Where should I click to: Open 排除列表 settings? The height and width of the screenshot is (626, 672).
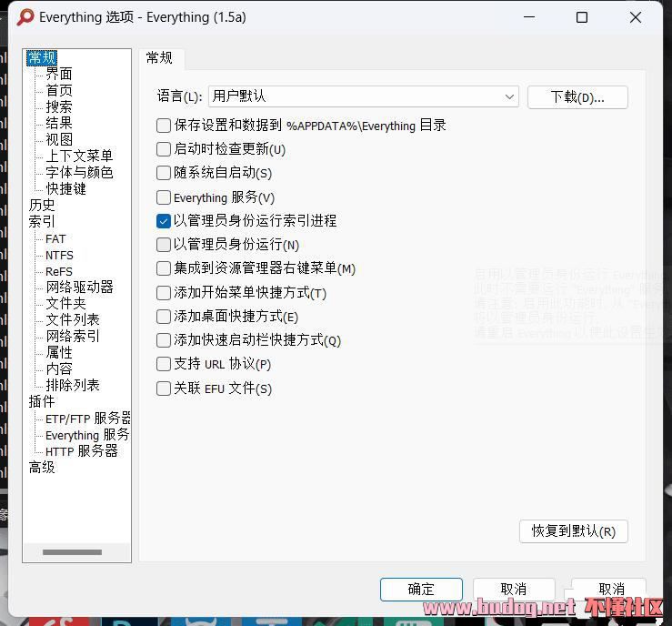point(73,385)
